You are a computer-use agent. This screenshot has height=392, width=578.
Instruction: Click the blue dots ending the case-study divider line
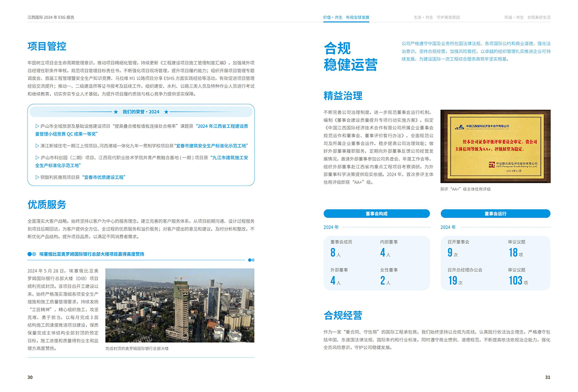[x=251, y=260]
